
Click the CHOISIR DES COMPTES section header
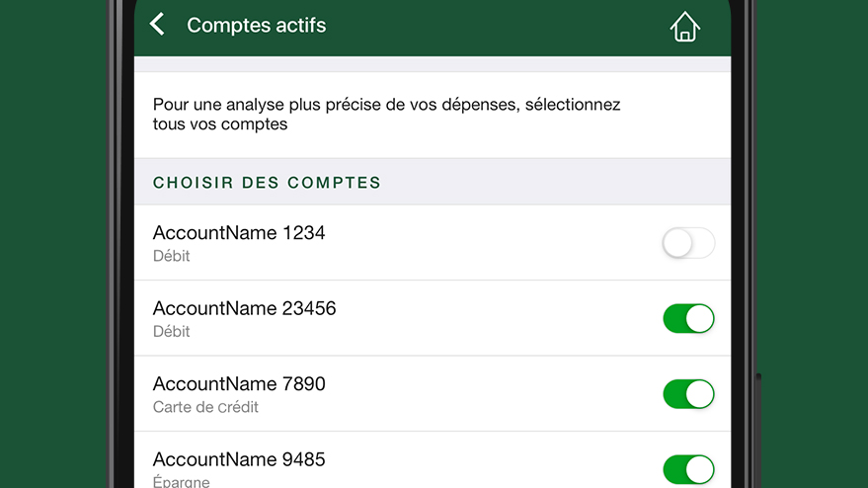[x=267, y=183]
